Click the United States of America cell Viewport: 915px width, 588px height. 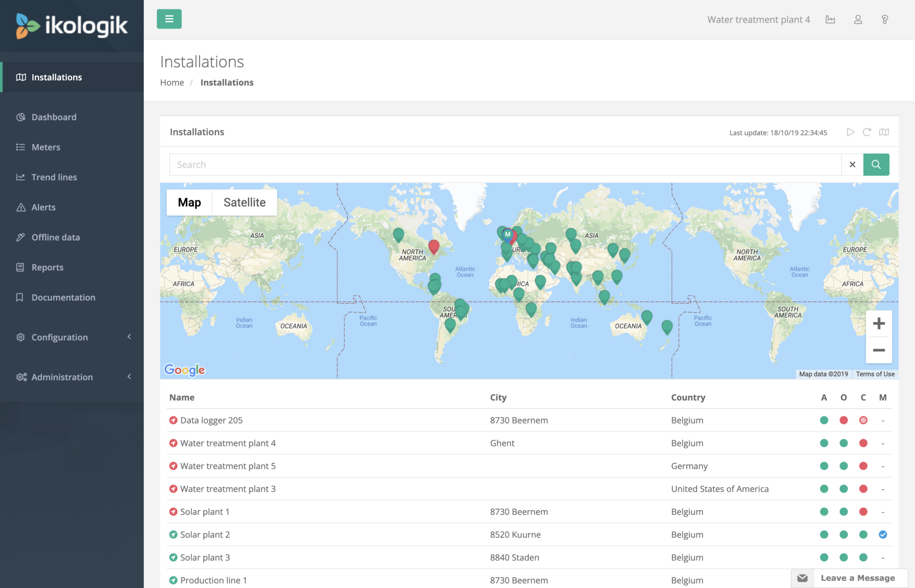pos(720,489)
